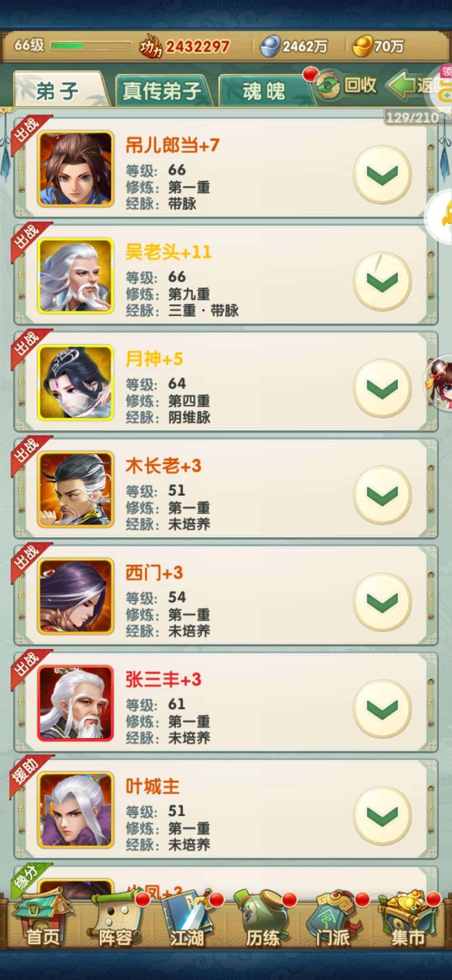Tap the level 66 experience progress bar
452x980 pixels.
click(91, 46)
